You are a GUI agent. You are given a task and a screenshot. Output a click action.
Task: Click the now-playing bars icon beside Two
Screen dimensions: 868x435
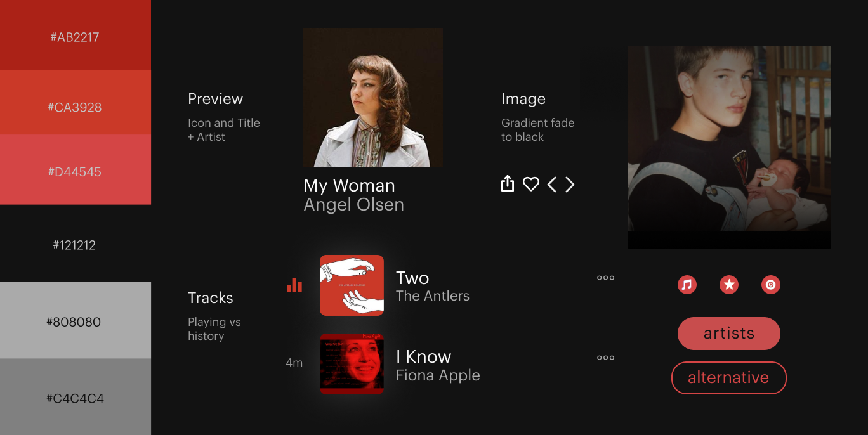pos(294,284)
